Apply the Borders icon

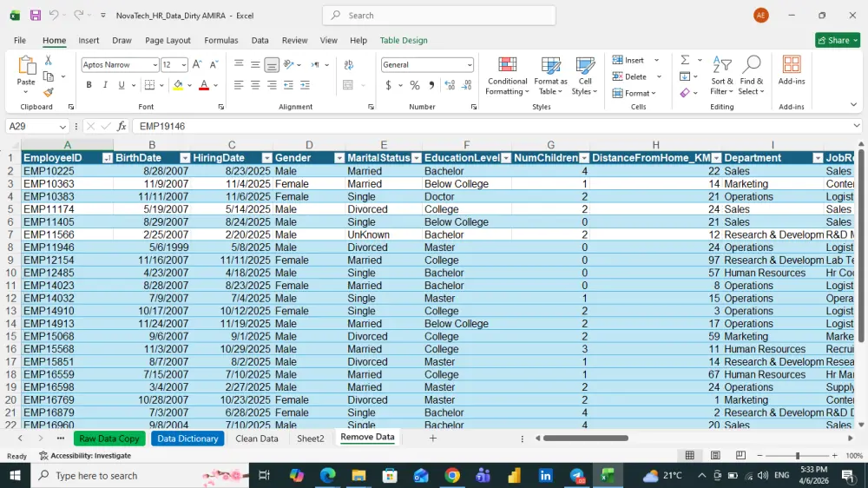[149, 85]
